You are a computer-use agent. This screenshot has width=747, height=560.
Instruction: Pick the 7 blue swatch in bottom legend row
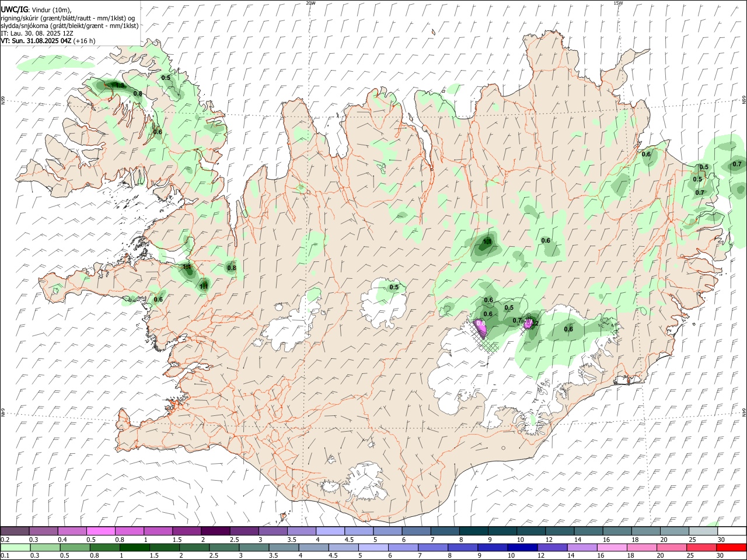(x=433, y=548)
